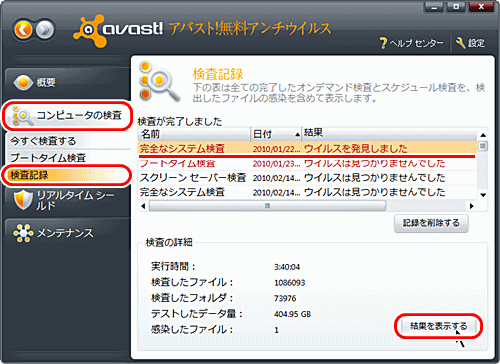Click the 実行時間 value 3:40:04
The height and width of the screenshot is (364, 500).
287,267
